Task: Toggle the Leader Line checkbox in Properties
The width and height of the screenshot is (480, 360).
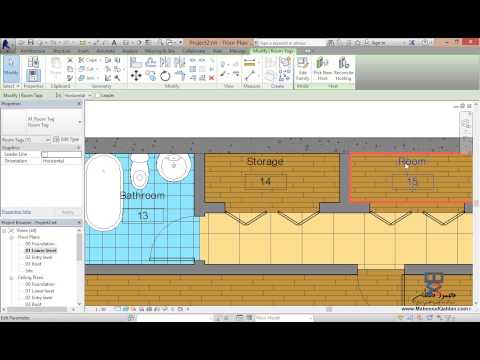Action: point(45,154)
